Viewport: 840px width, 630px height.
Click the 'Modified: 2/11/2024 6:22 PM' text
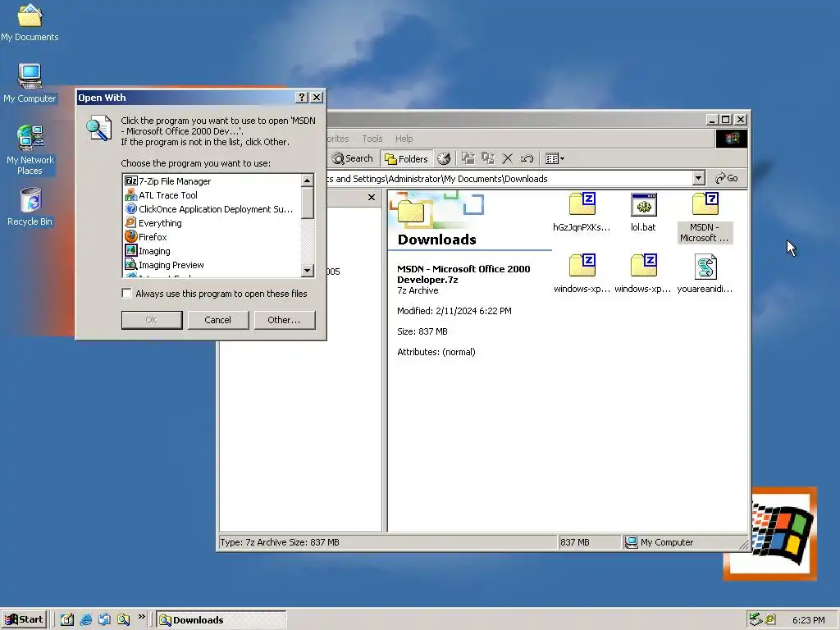454,311
